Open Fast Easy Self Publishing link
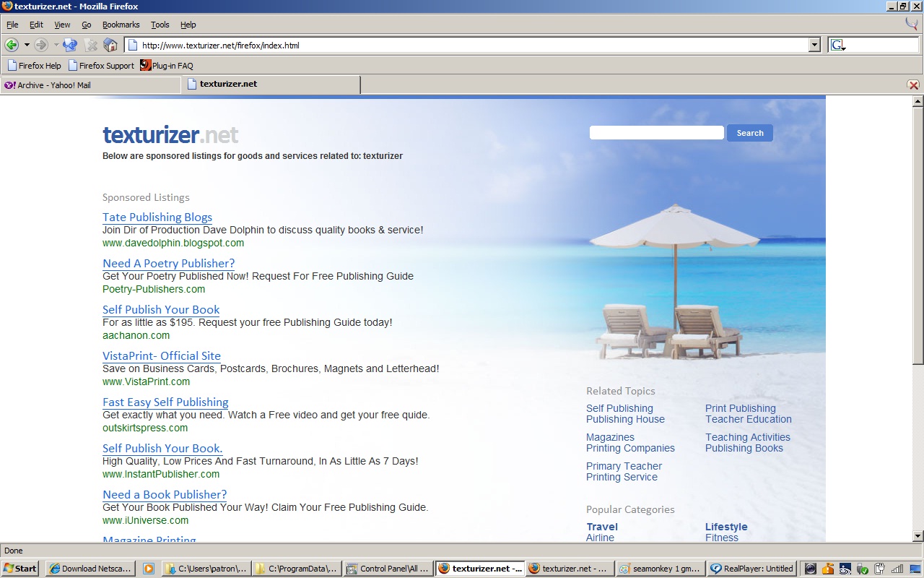Screen dimensions: 924x578 (165, 402)
